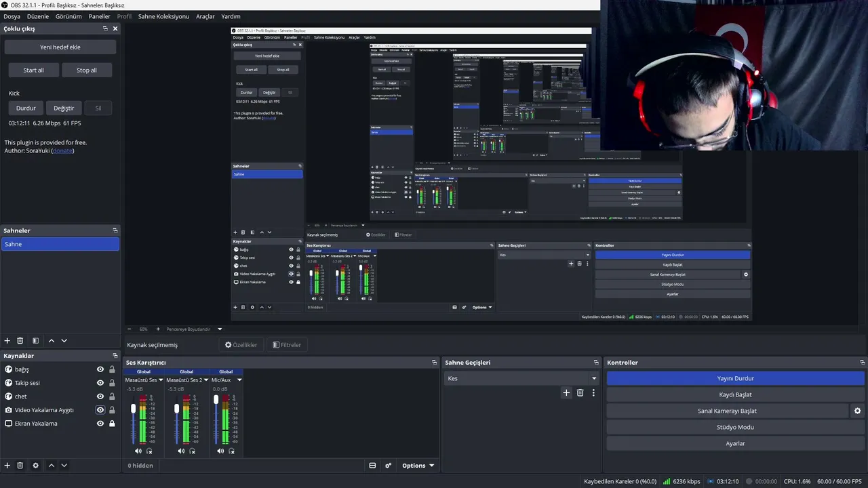Open scene filters icon in the Sahneler toolbar
Screen dimensions: 868x488
click(36, 341)
